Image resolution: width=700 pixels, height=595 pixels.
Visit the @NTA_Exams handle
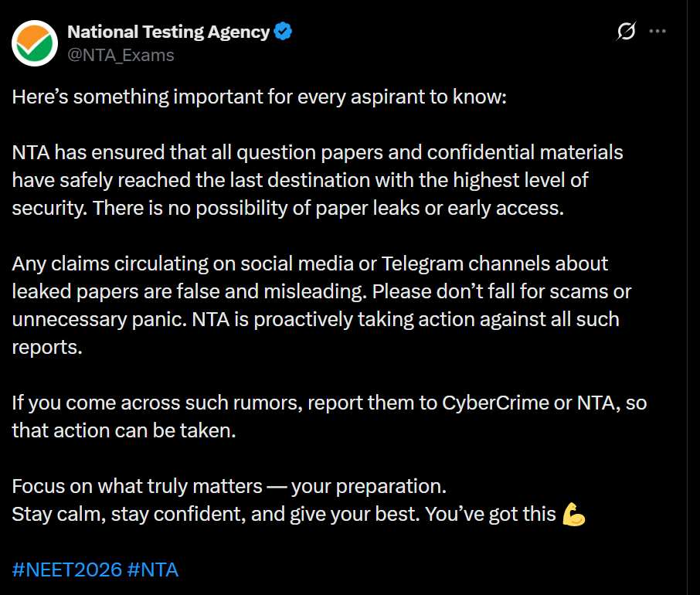[x=121, y=55]
